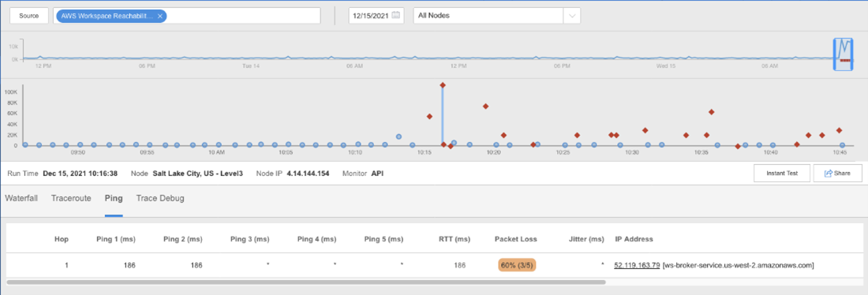Click the Ping 3 (ms) column header
The image size is (868, 295).
[249, 239]
